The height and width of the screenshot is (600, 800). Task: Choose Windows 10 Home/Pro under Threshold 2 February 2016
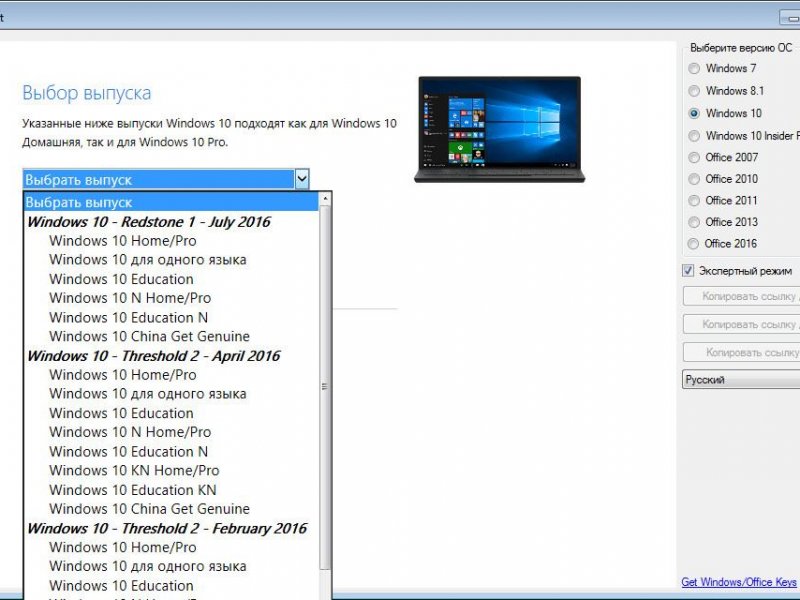pos(171,547)
